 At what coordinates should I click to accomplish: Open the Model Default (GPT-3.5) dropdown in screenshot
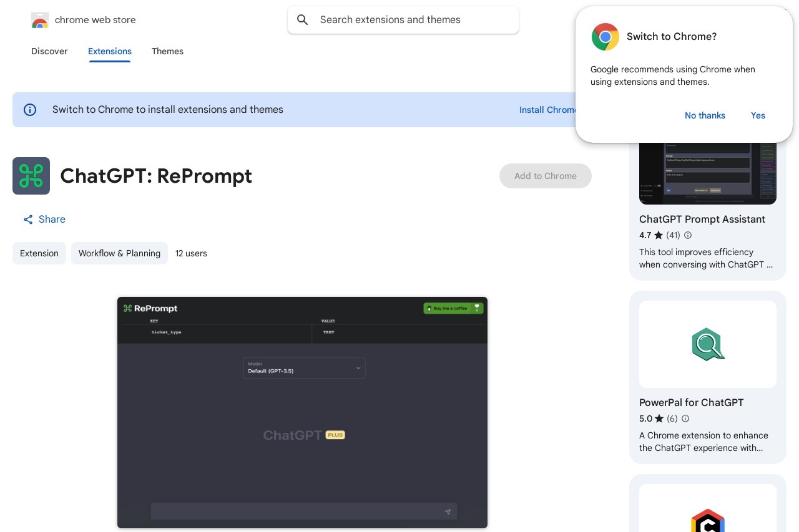[x=304, y=368]
